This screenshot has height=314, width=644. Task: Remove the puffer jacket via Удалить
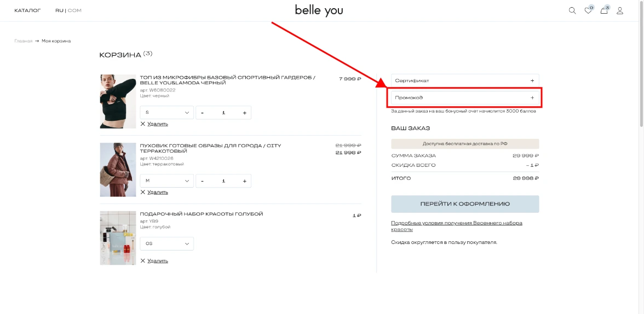click(154, 192)
